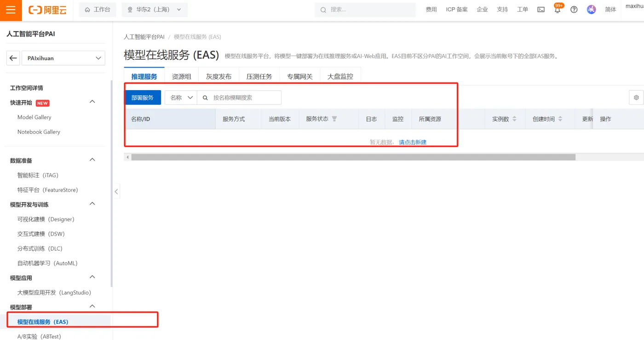
Task: Open 交互式建模（DSW）
Action: 41,234
